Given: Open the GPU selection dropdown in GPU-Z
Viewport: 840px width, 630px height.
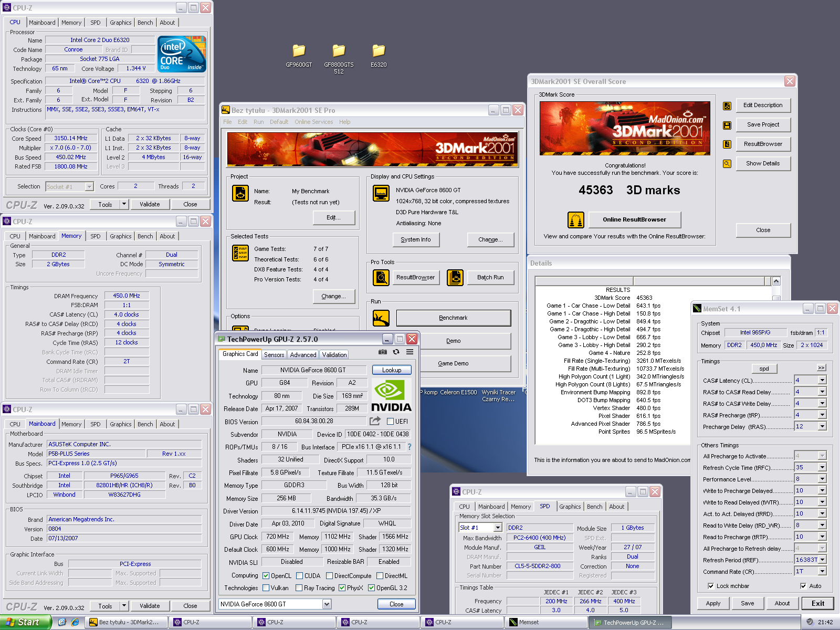Looking at the screenshot, I should [327, 604].
